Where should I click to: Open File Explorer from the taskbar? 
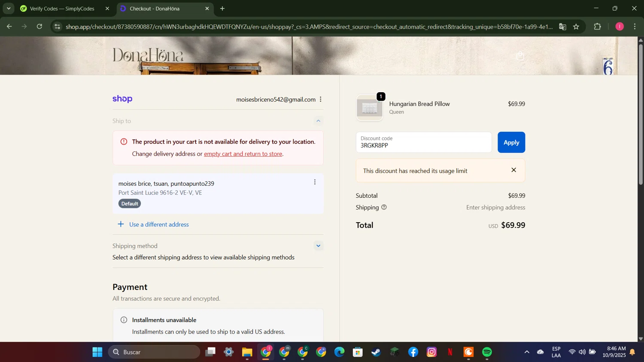247,352
